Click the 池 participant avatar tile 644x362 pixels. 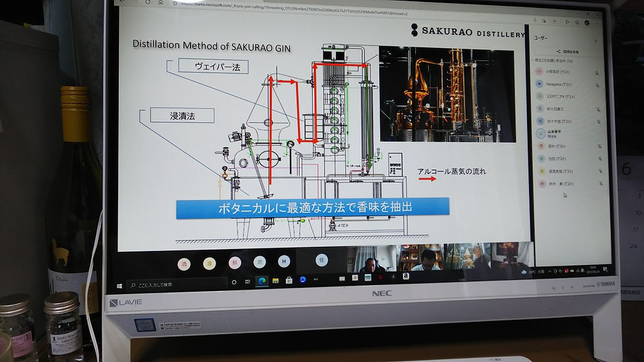[260, 261]
